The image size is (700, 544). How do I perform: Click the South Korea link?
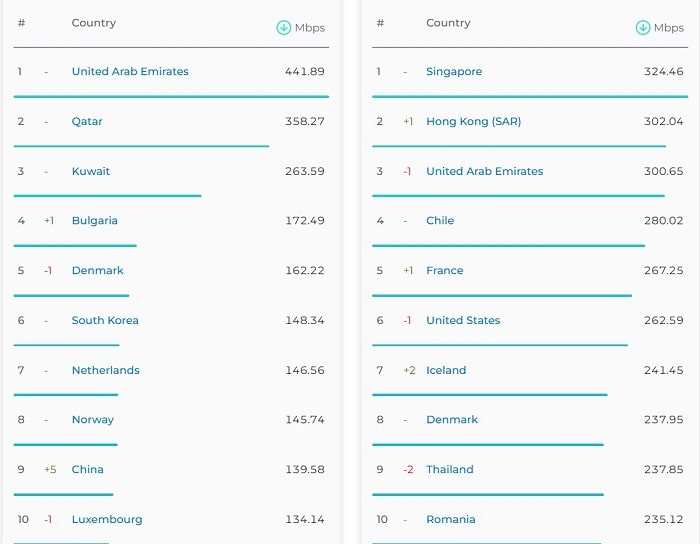point(105,321)
